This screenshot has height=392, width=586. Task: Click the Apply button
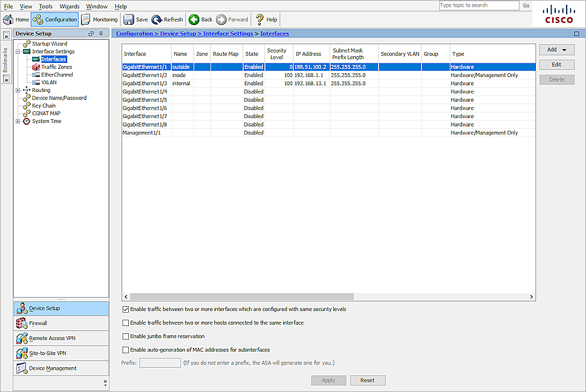(x=328, y=380)
